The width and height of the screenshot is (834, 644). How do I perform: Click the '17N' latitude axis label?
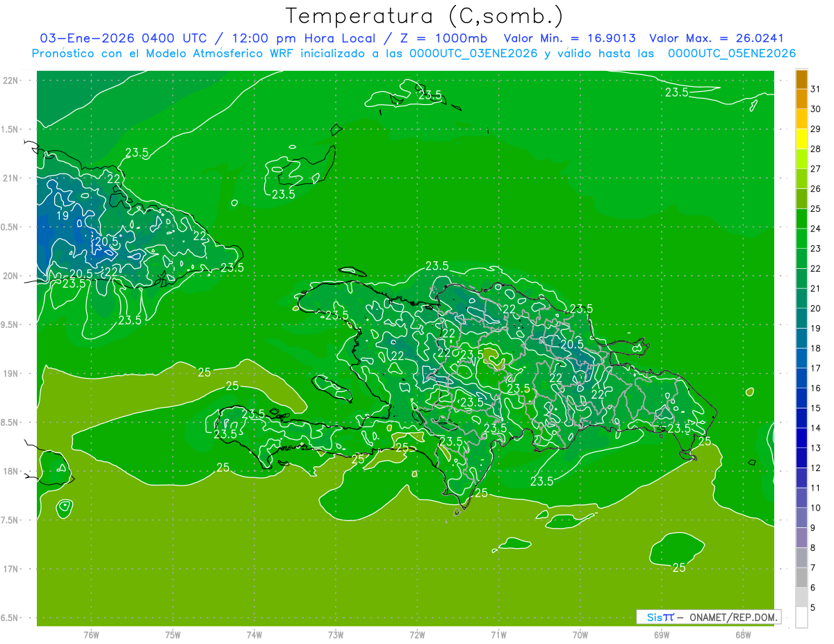11,569
